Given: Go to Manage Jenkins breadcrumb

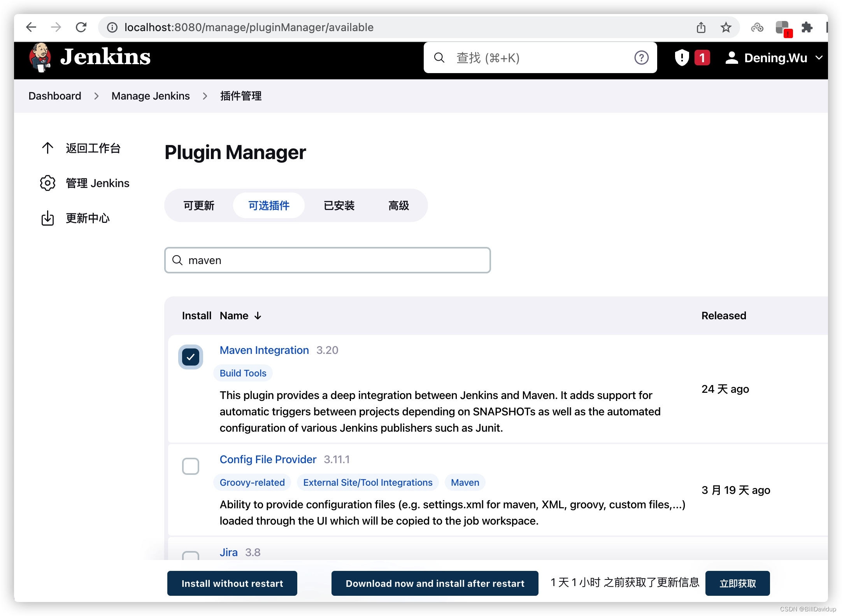Looking at the screenshot, I should 151,96.
